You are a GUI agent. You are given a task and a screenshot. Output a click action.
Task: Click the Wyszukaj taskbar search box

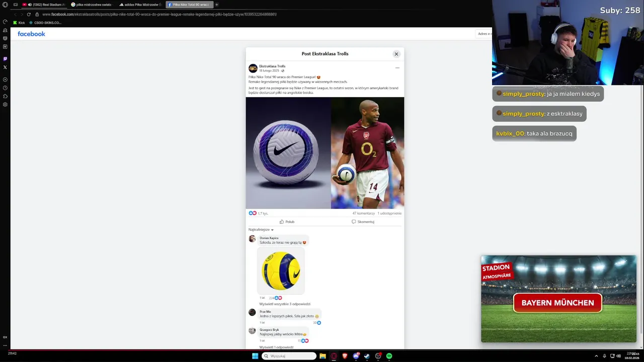tap(289, 356)
